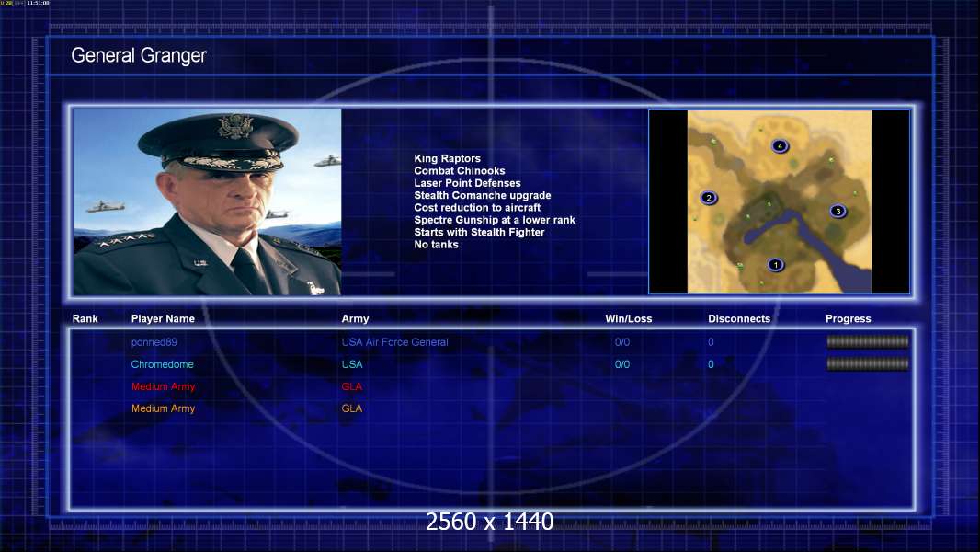Click the Progress column header
Image resolution: width=980 pixels, height=552 pixels.
coord(849,319)
